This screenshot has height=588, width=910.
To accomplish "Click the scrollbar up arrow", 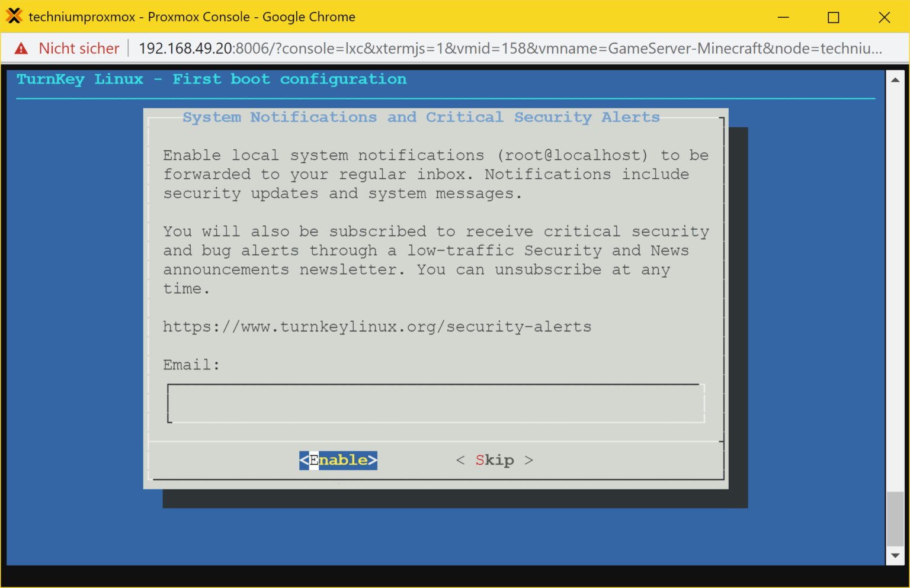I will (895, 80).
